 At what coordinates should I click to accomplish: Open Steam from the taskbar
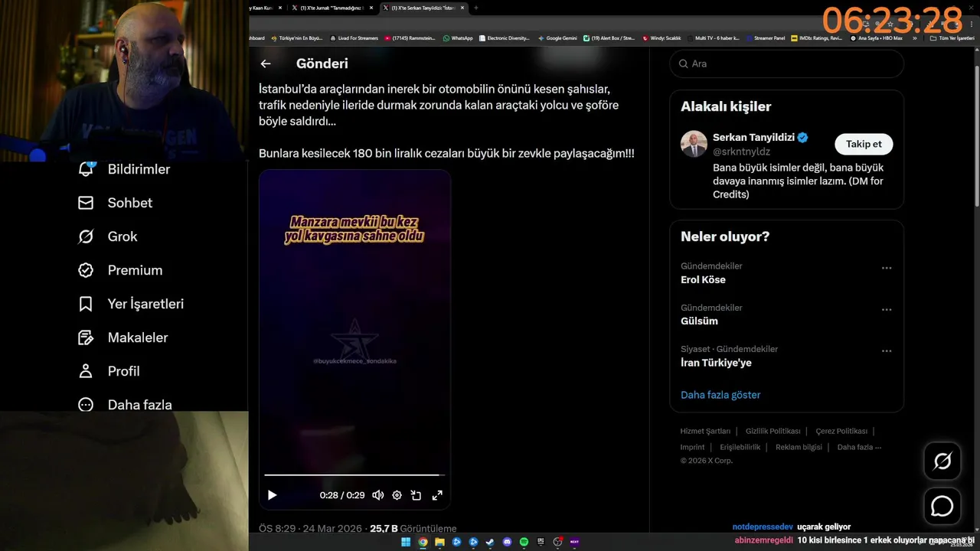pos(490,542)
